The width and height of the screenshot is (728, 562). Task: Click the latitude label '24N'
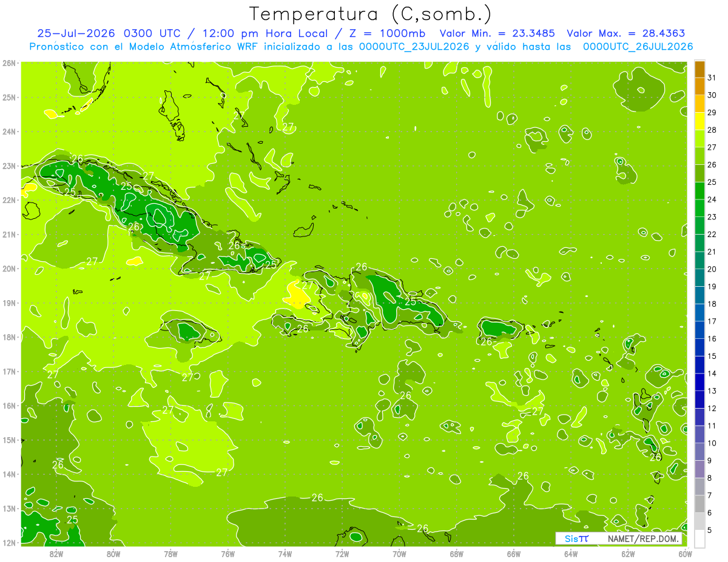[x=9, y=132]
